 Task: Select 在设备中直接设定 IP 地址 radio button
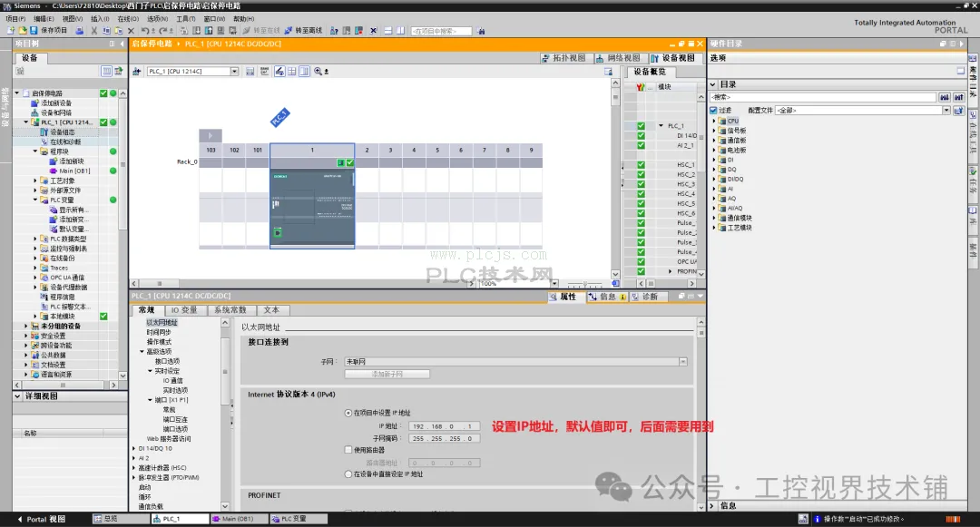click(x=348, y=473)
